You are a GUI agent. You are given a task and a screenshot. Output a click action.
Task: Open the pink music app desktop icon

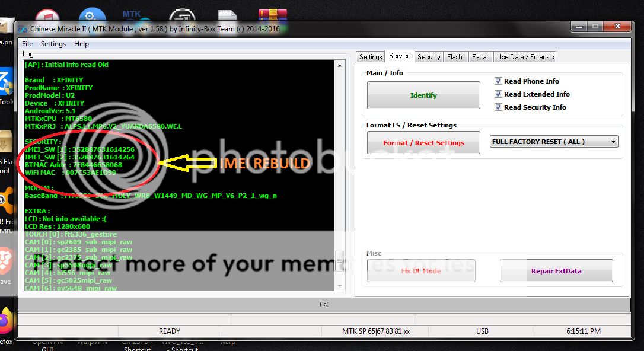(46, 15)
